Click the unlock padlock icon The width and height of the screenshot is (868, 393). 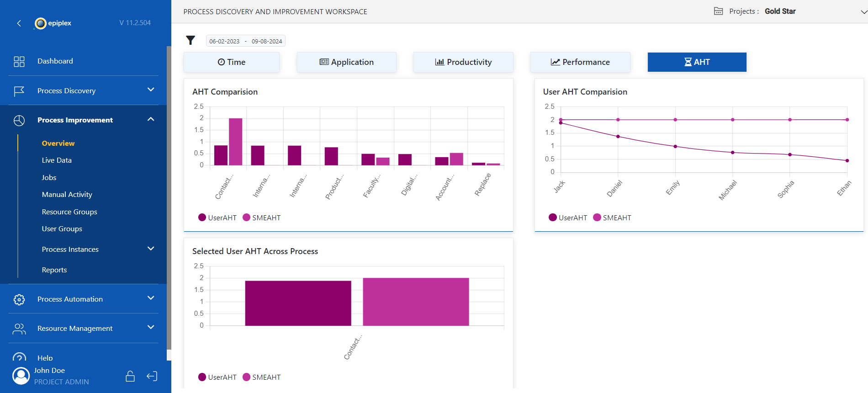click(x=130, y=376)
